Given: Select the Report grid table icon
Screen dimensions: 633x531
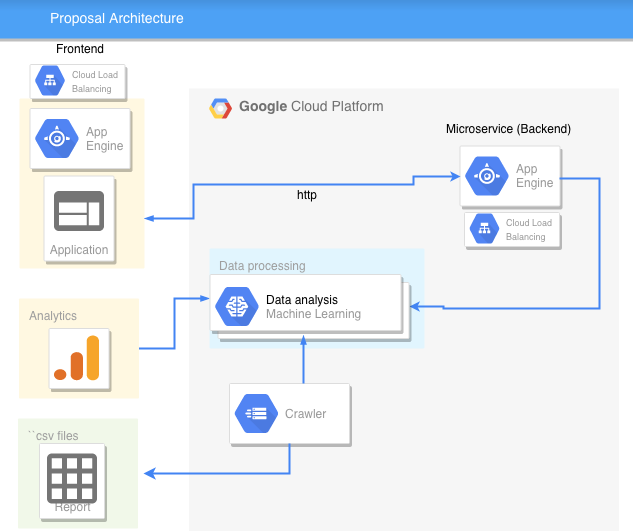Looking at the screenshot, I should [x=72, y=477].
